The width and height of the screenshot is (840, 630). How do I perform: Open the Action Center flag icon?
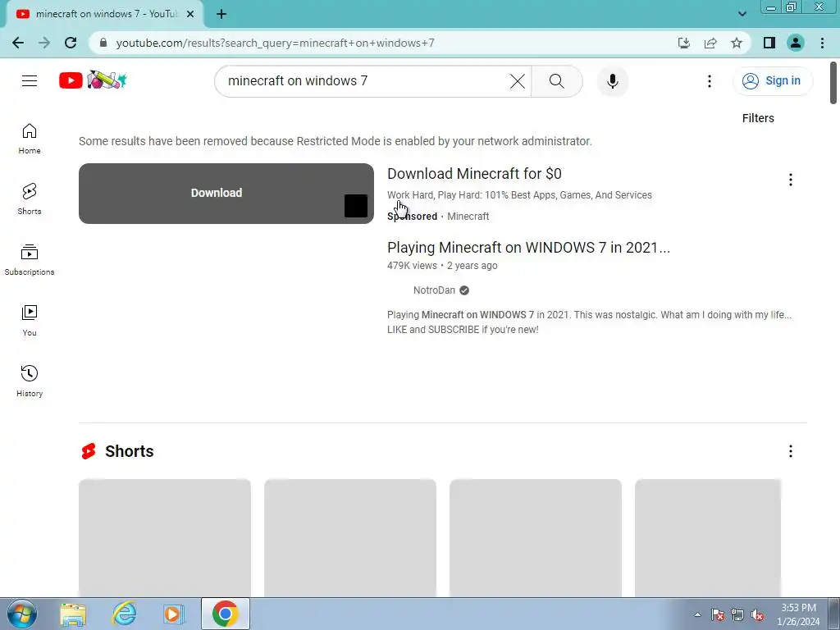[717, 615]
